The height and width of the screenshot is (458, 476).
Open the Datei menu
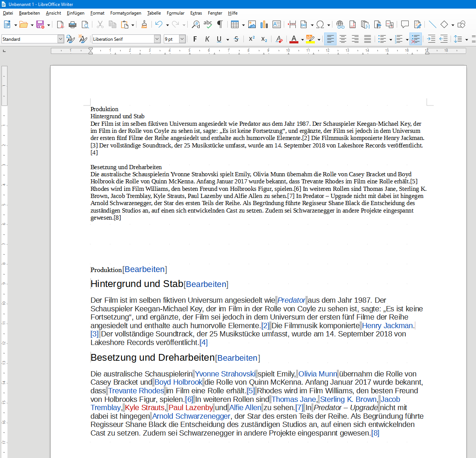click(8, 13)
